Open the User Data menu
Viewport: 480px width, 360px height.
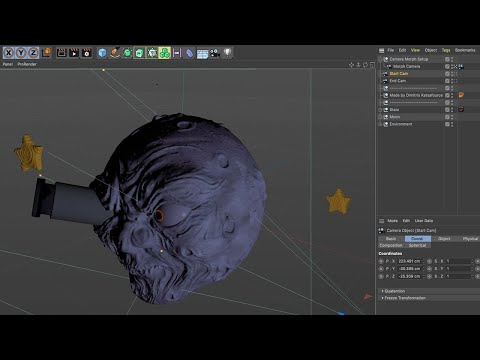pyautogui.click(x=424, y=221)
